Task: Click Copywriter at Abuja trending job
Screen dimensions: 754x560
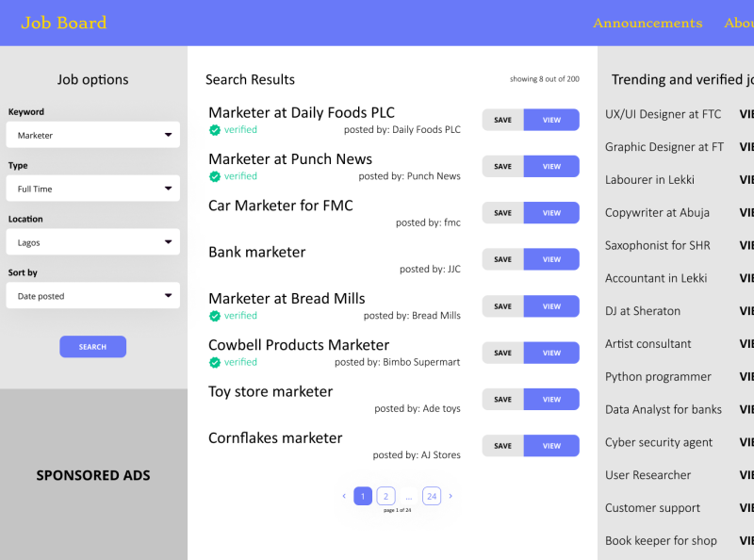Action: coord(657,212)
